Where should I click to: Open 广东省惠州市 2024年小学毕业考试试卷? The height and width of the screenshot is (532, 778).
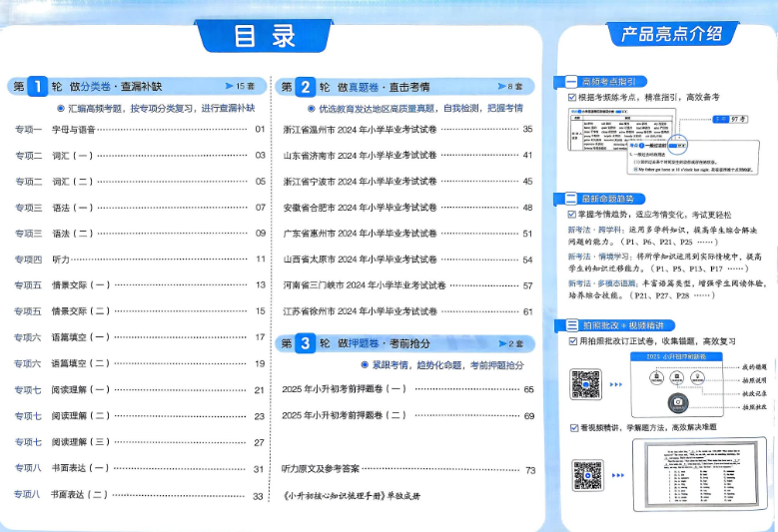(407, 233)
